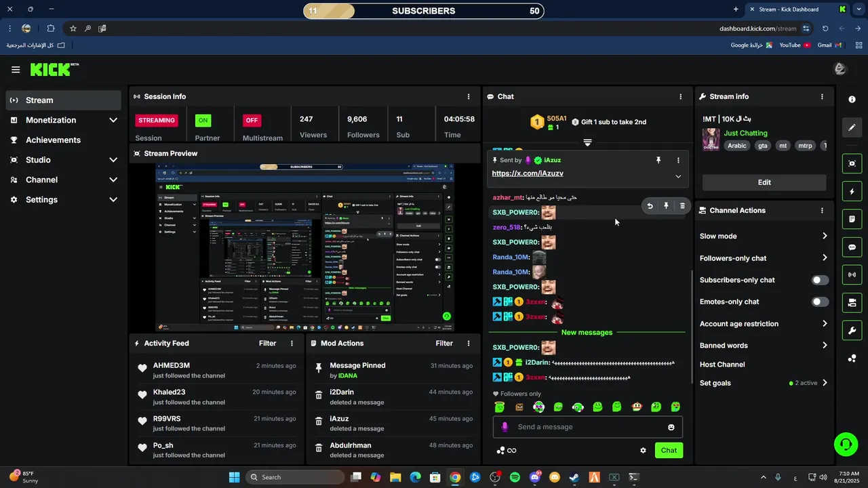Click delete trash icon on hovered chat message
Viewport: 868px width, 488px height.
pyautogui.click(x=682, y=206)
